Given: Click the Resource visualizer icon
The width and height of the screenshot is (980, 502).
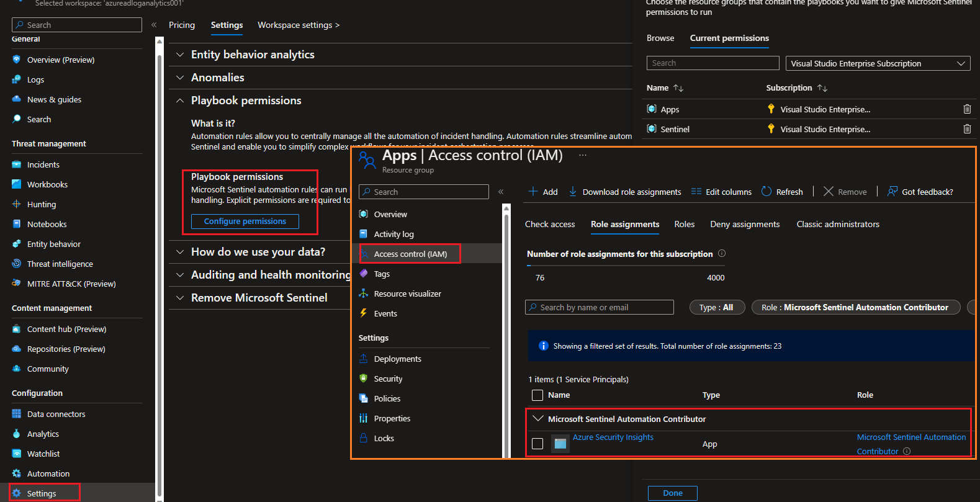Looking at the screenshot, I should coord(364,294).
